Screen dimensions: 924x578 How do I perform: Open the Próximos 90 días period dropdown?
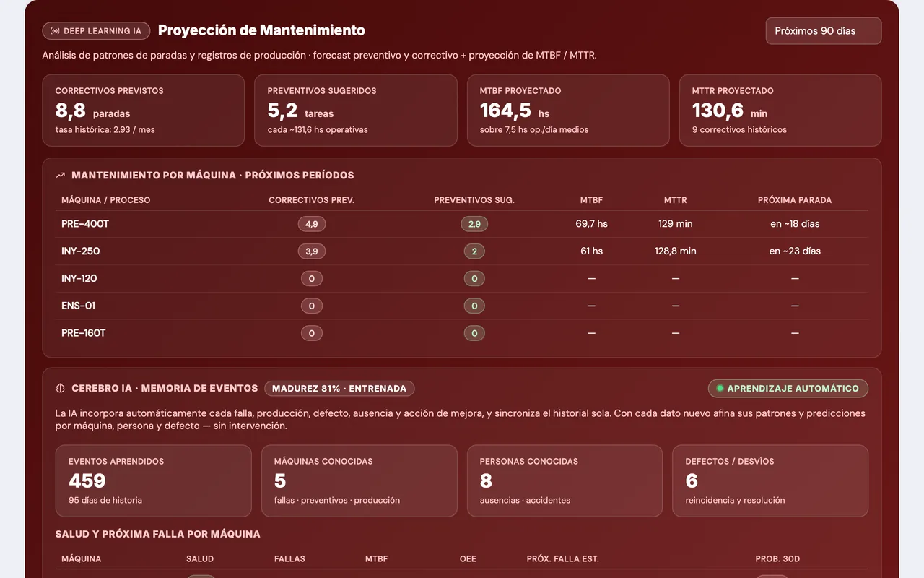[823, 31]
